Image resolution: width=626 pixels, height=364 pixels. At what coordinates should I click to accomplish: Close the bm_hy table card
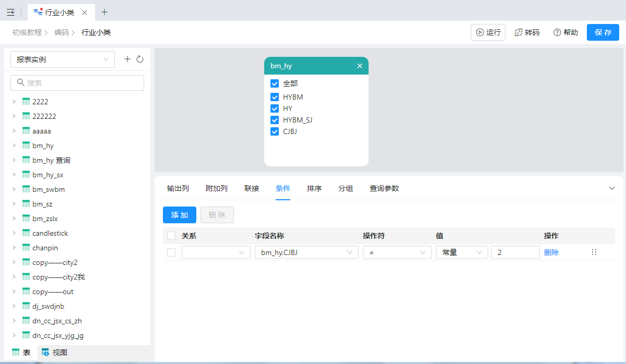[360, 66]
